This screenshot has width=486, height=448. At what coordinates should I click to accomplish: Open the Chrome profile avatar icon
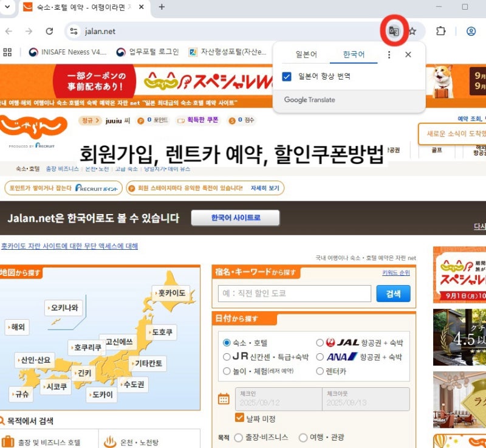click(471, 31)
